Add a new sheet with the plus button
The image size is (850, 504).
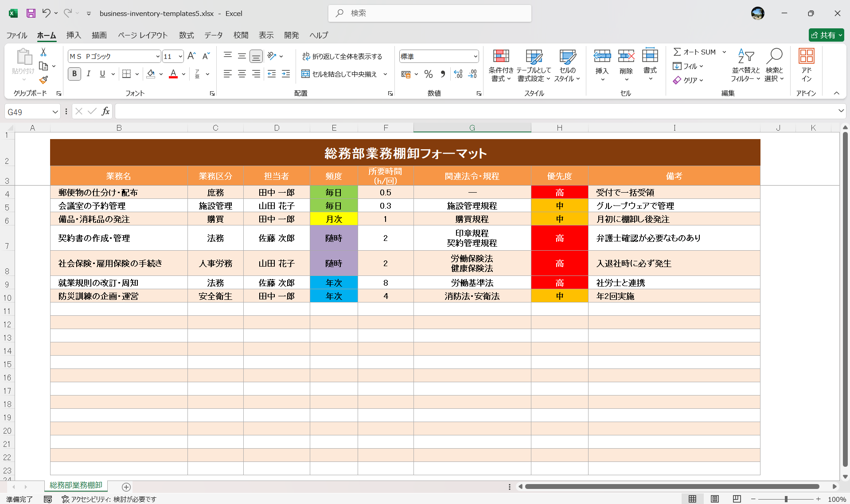(x=126, y=487)
